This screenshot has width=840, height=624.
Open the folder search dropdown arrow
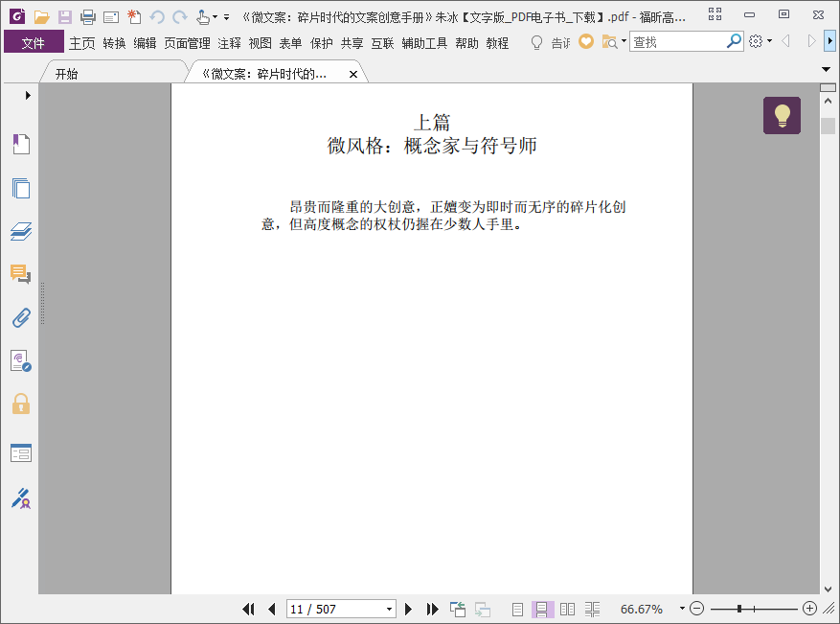click(x=624, y=41)
